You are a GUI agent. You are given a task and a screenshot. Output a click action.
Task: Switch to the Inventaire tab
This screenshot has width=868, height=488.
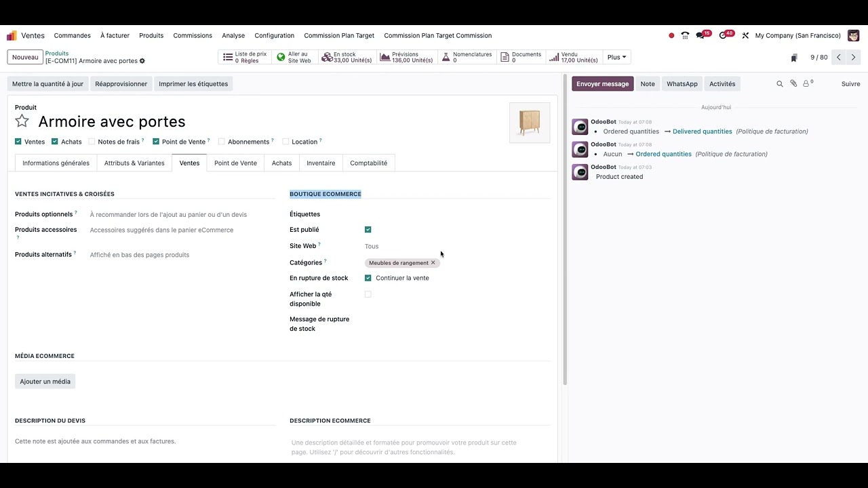[x=321, y=163]
